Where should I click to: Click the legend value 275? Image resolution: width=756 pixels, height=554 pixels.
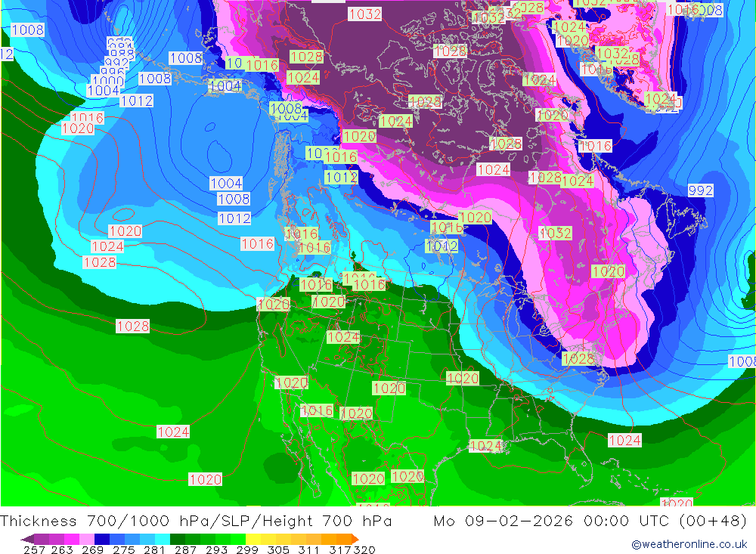[124, 549]
